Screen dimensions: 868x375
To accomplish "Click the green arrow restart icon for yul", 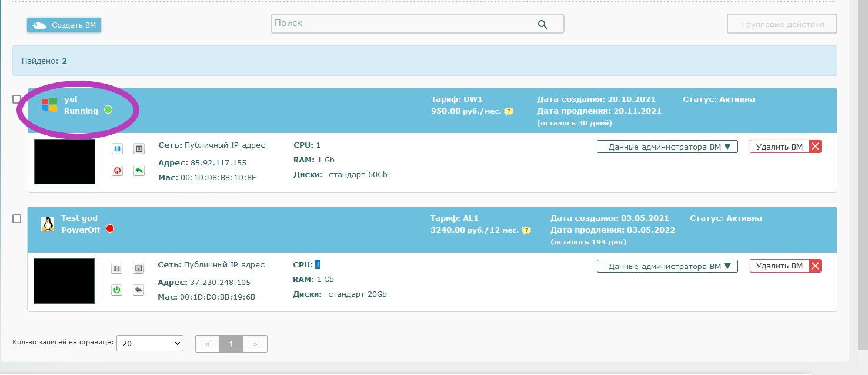I will (x=139, y=171).
